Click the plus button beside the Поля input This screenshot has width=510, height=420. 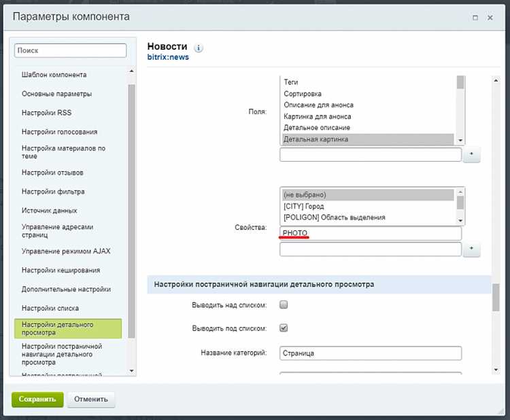coord(471,154)
